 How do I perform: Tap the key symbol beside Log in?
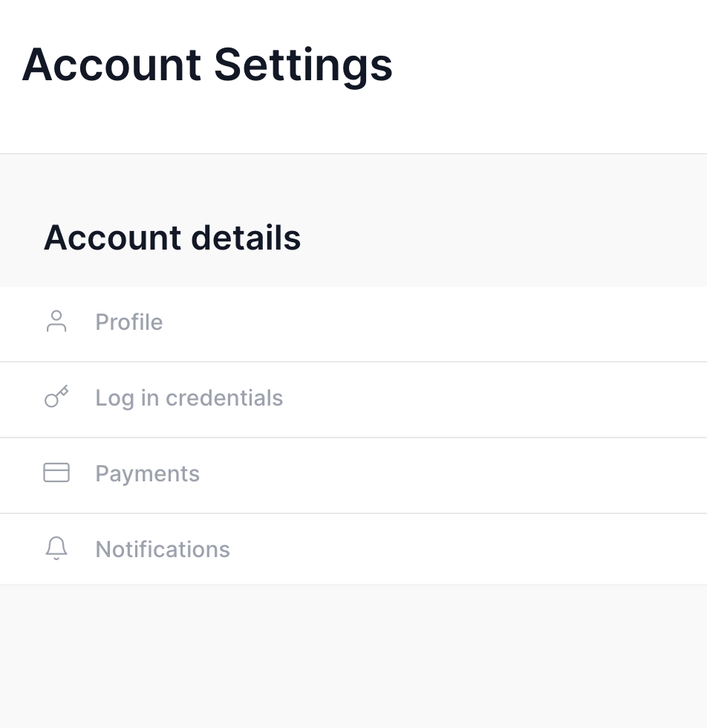point(56,397)
